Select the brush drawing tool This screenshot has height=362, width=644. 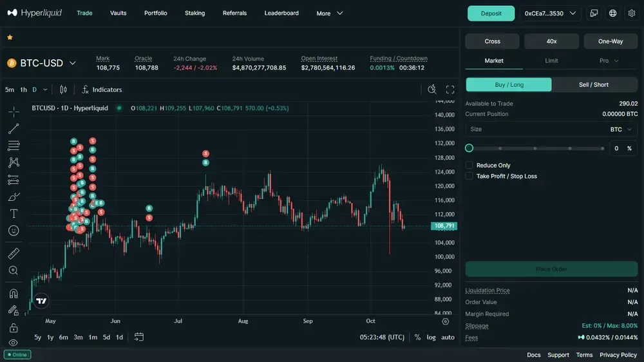[x=14, y=197]
